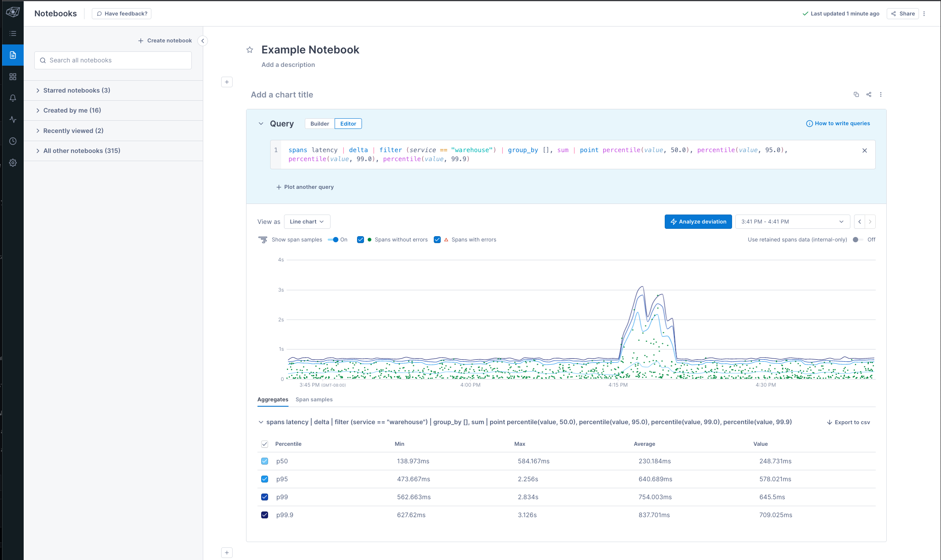Screen dimensions: 941x560
Task: Click the chart's share icon
Action: click(869, 95)
